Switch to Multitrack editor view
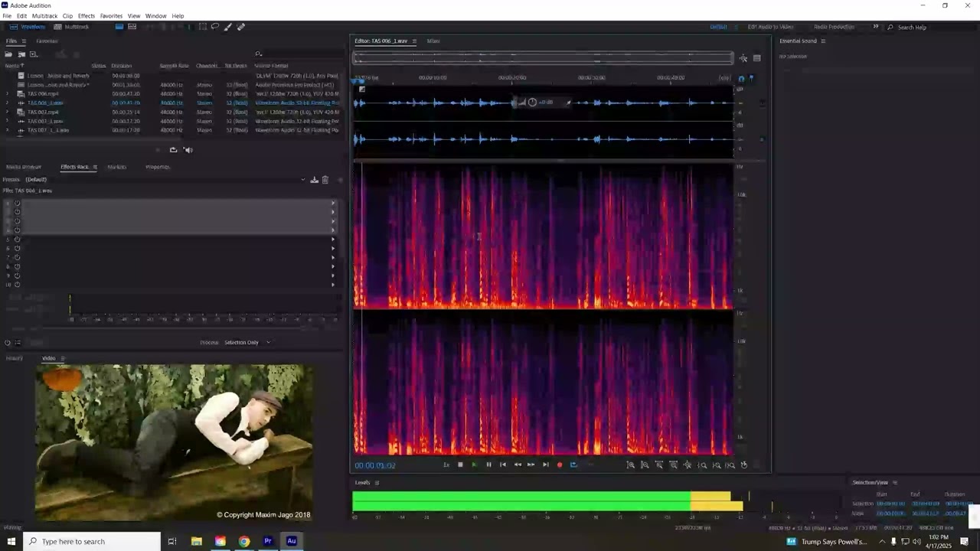Viewport: 980px width, 551px height. [x=71, y=27]
